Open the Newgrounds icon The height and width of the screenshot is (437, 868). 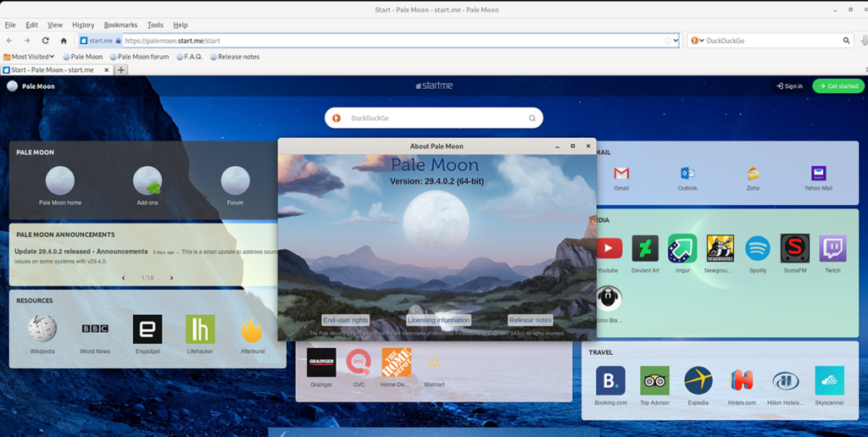(x=721, y=248)
